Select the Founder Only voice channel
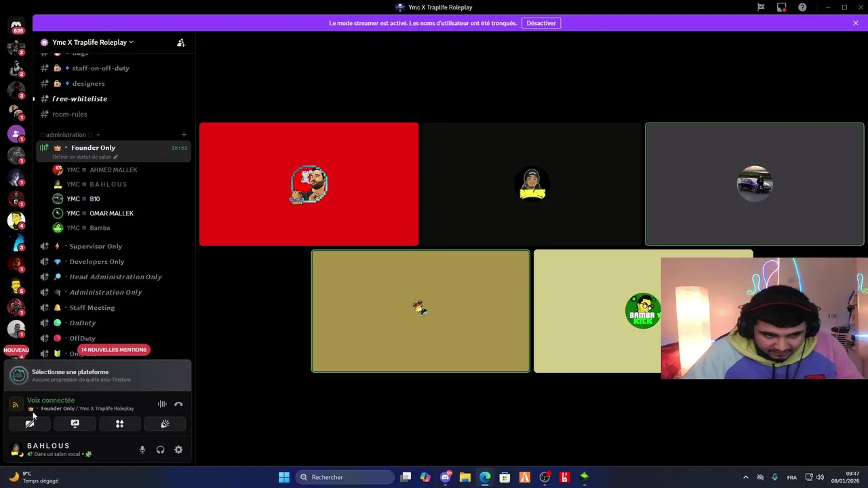The image size is (868, 488). click(x=113, y=151)
